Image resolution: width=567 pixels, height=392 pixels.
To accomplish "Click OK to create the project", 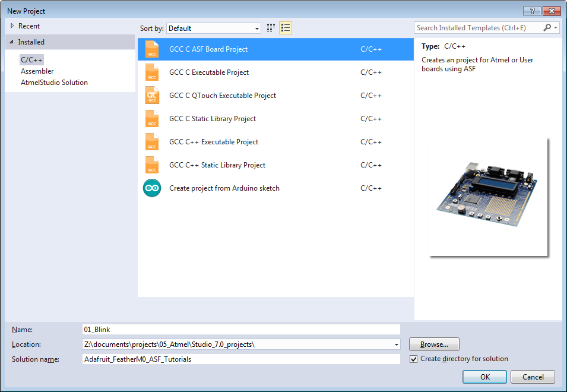I will click(x=484, y=377).
